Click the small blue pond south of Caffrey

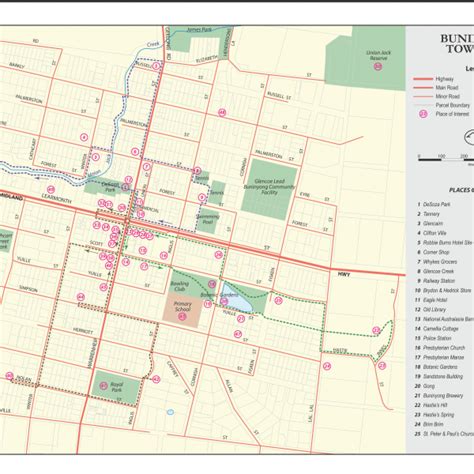click(170, 412)
